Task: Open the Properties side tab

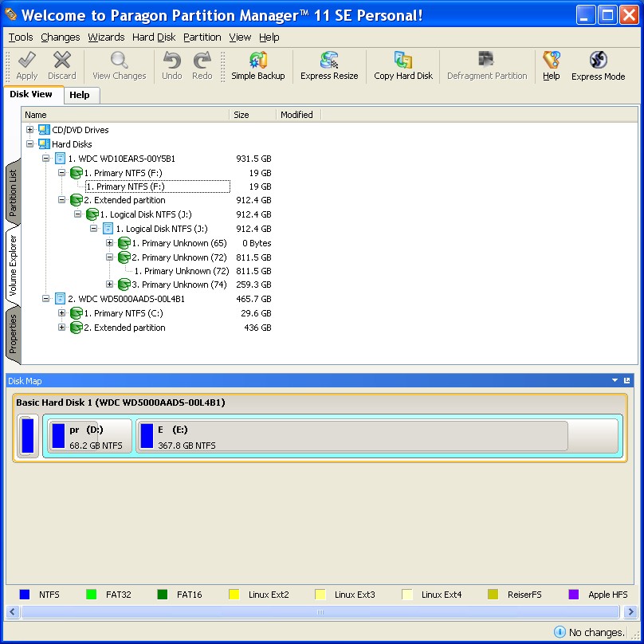Action: click(x=13, y=334)
